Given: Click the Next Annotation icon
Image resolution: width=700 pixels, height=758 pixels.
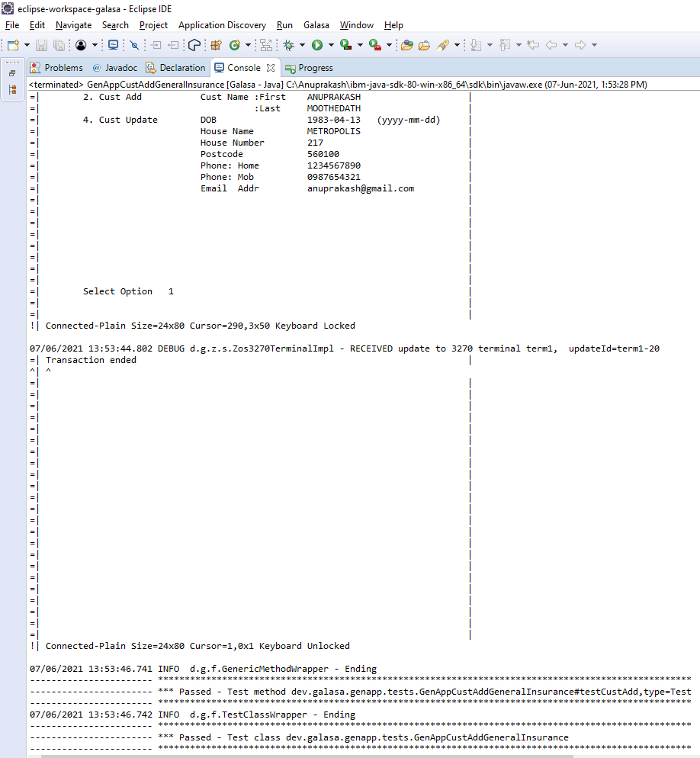Looking at the screenshot, I should pos(476,45).
